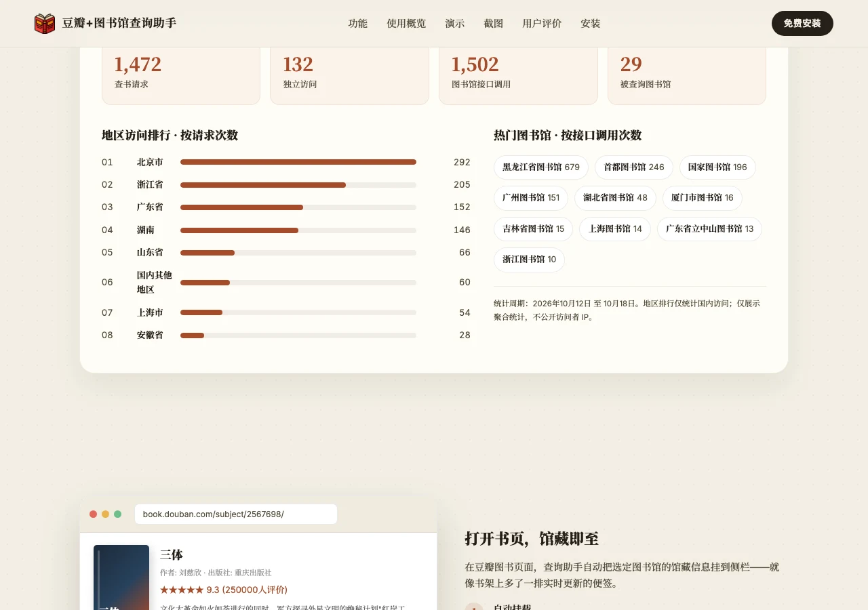Image resolution: width=868 pixels, height=610 pixels.
Task: Select the 吉林省图书馆 15 chip
Action: 534,229
